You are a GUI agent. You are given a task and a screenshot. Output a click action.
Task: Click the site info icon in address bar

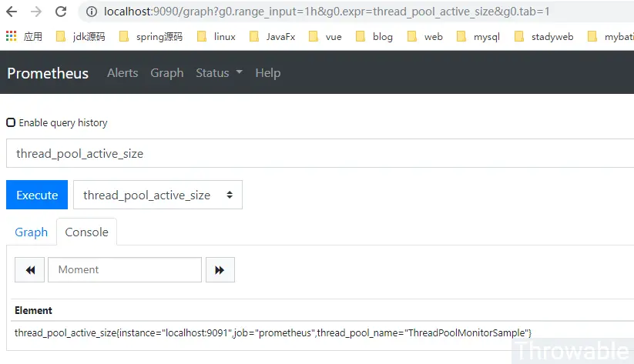pyautogui.click(x=92, y=12)
